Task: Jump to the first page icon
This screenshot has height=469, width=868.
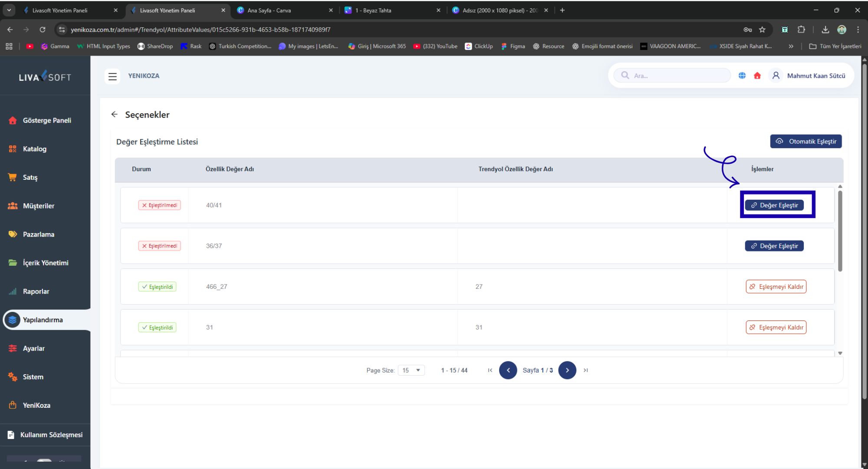Action: point(490,370)
